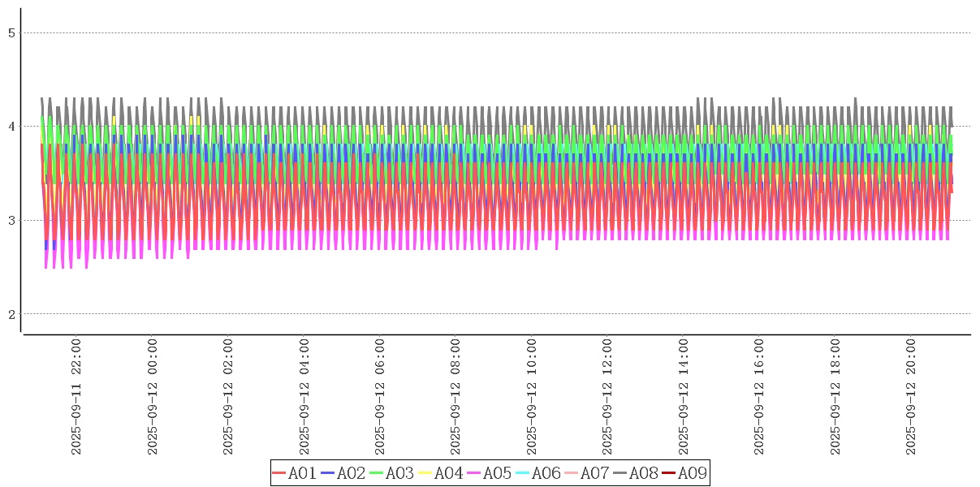Click the 2025-09-11 22:00 x-axis label
The height and width of the screenshot is (487, 980).
[x=76, y=398]
